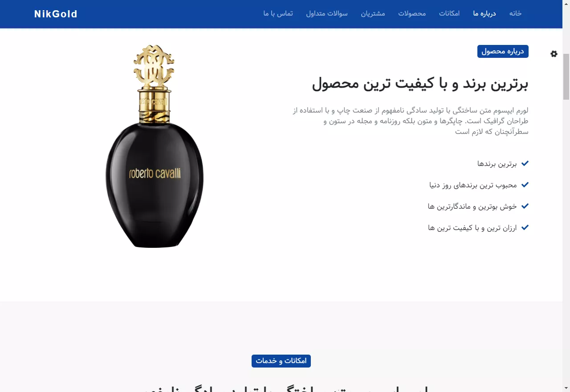Click the heading برترین برند و با کیفیت ترین محصول
This screenshot has width=570, height=392.
point(420,84)
